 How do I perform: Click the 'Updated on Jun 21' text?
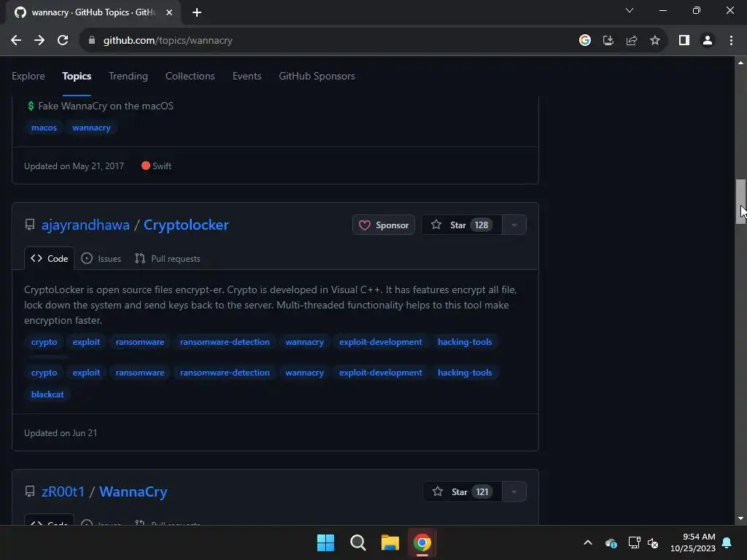click(61, 433)
